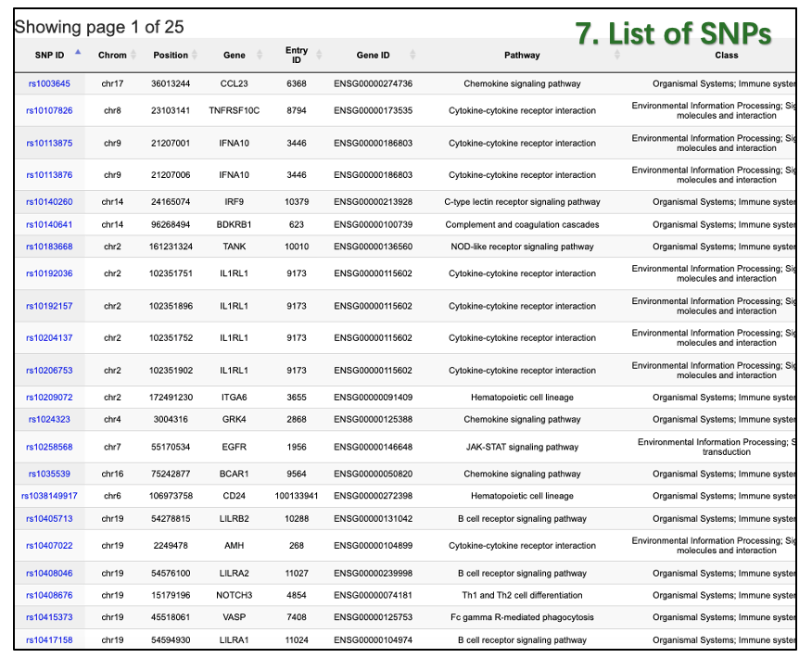
Task: Click the Chrom column sort arrows
Action: point(134,55)
